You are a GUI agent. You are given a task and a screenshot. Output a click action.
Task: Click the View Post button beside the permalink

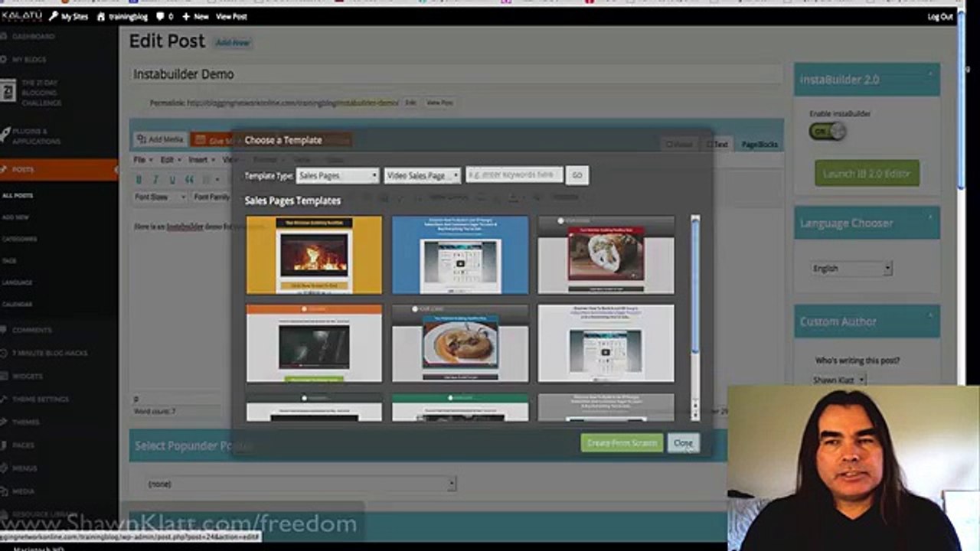[439, 103]
